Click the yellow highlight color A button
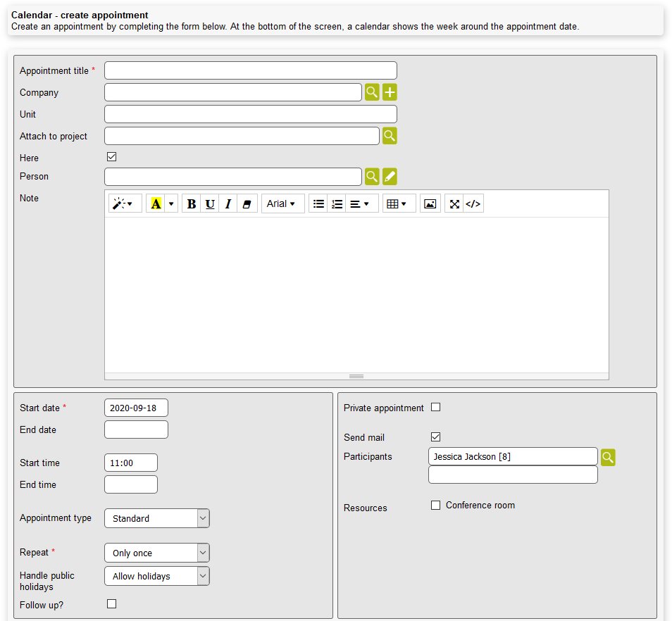This screenshot has height=621, width=672. click(x=156, y=203)
